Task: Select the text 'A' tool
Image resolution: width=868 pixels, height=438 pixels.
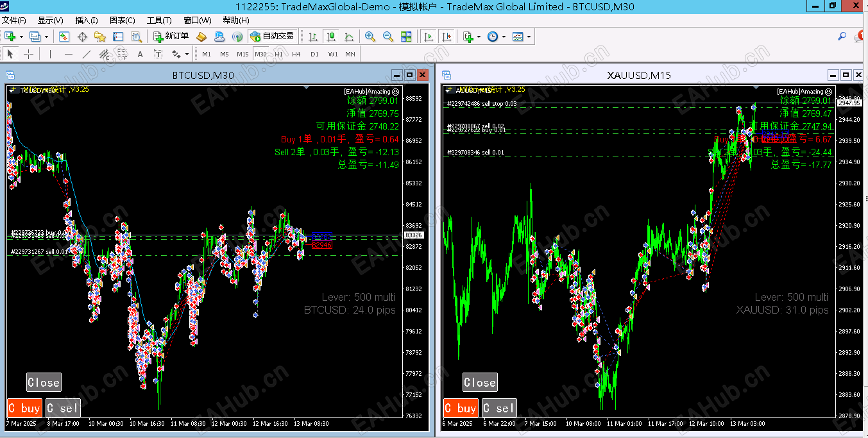Action: [x=140, y=54]
